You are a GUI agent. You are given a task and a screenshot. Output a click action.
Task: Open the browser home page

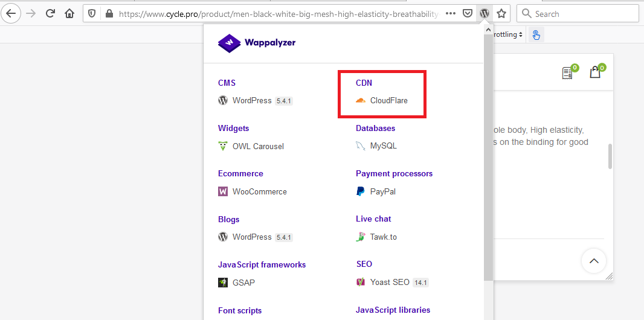point(69,13)
